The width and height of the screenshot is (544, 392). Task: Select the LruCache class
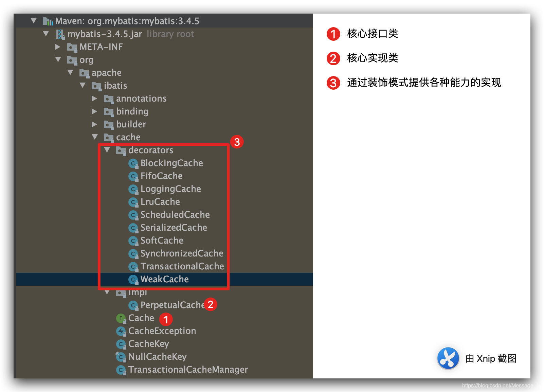[160, 202]
